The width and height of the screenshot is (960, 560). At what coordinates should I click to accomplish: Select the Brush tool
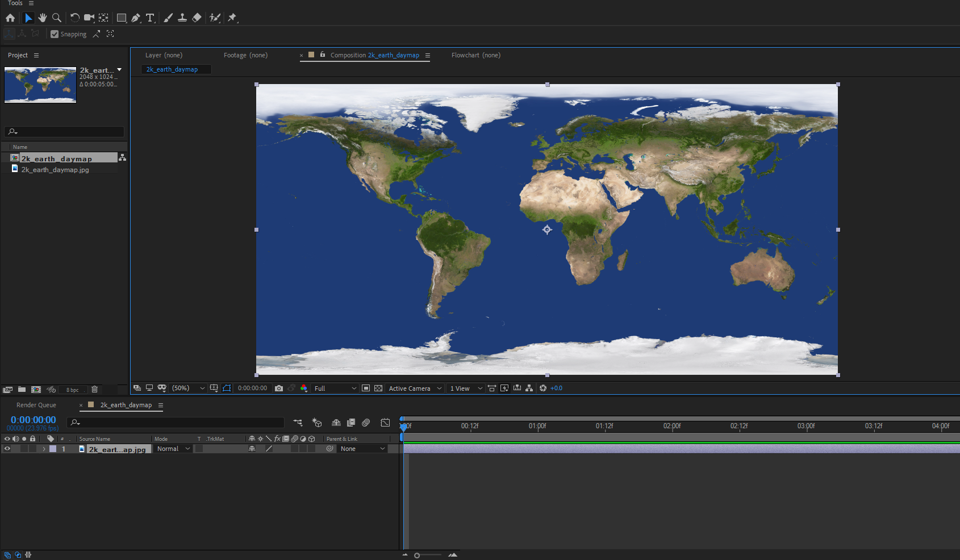[x=168, y=18]
